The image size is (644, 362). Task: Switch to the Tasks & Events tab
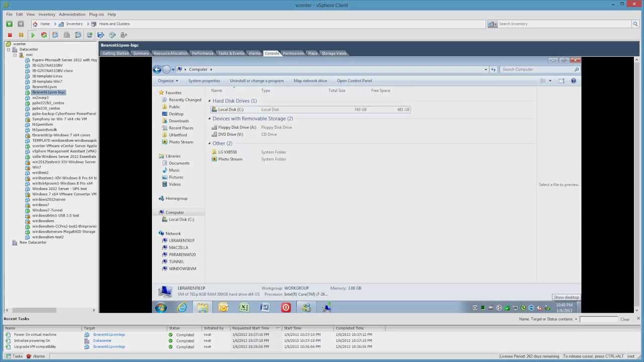231,53
